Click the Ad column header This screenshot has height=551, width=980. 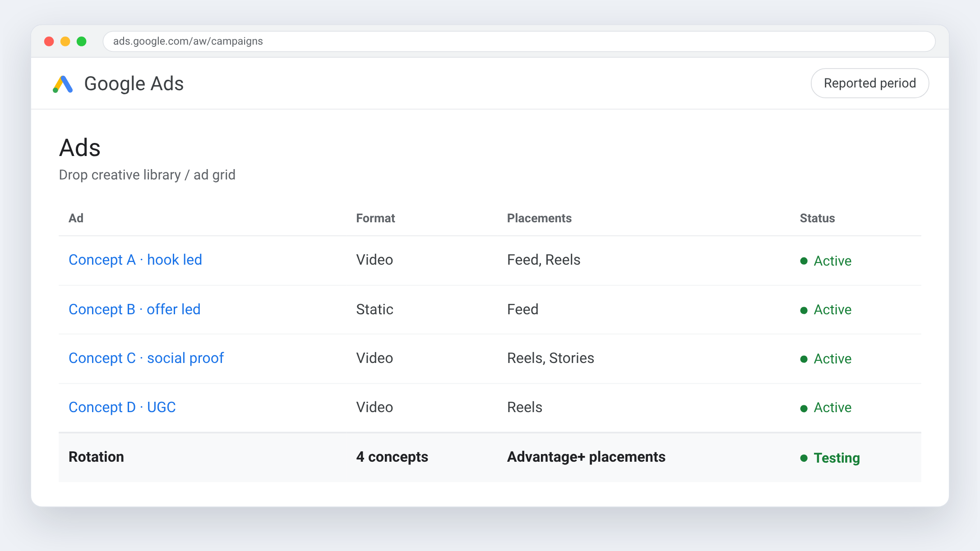(x=76, y=218)
